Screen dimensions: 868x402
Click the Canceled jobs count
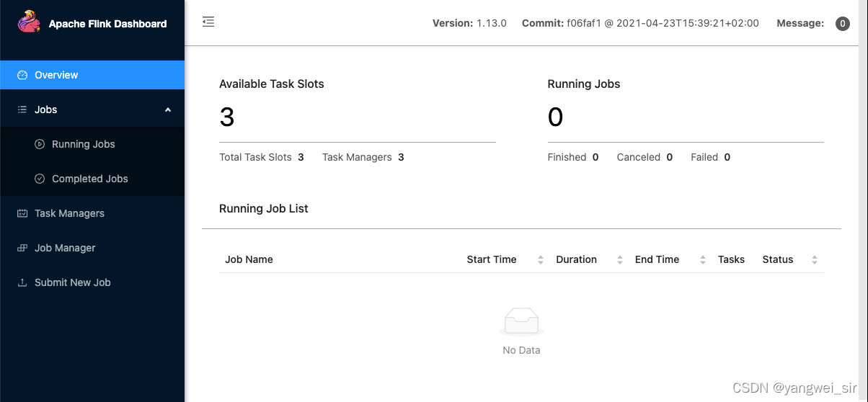click(x=670, y=157)
